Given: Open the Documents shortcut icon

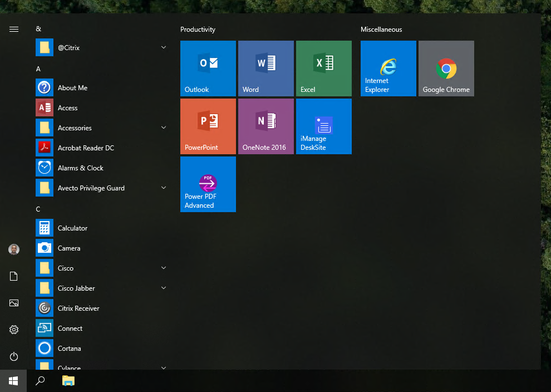Looking at the screenshot, I should [14, 276].
